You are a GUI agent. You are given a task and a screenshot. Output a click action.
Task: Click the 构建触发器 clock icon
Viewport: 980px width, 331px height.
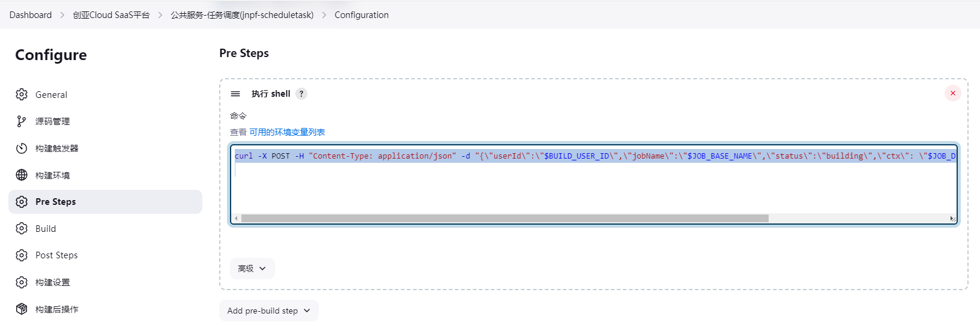coord(22,148)
